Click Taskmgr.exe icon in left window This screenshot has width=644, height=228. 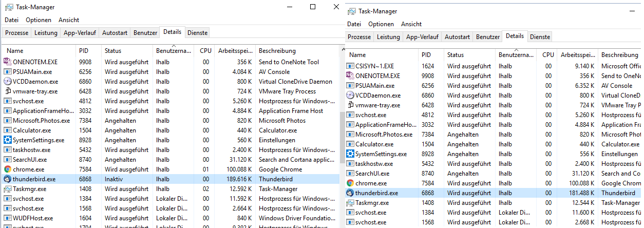click(7, 188)
